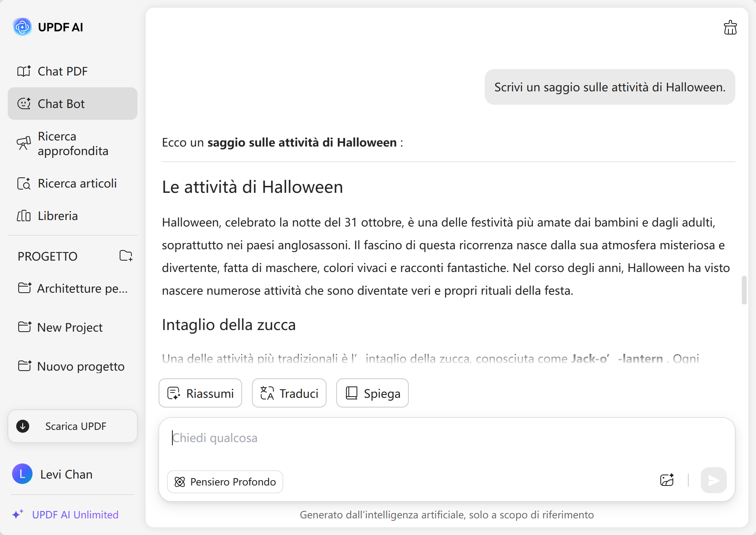Clear the conversation with the broom icon
This screenshot has width=756, height=535.
(730, 28)
